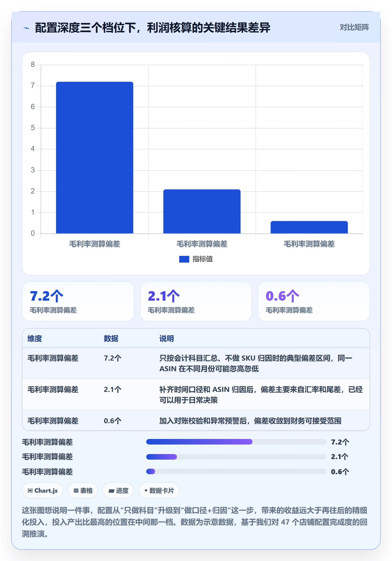Click the middle chart bar near 2
The width and height of the screenshot is (392, 561).
[202, 211]
